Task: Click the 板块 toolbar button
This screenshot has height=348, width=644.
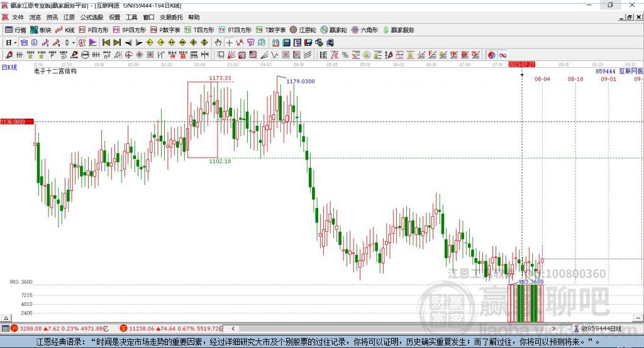Action: coord(41,30)
